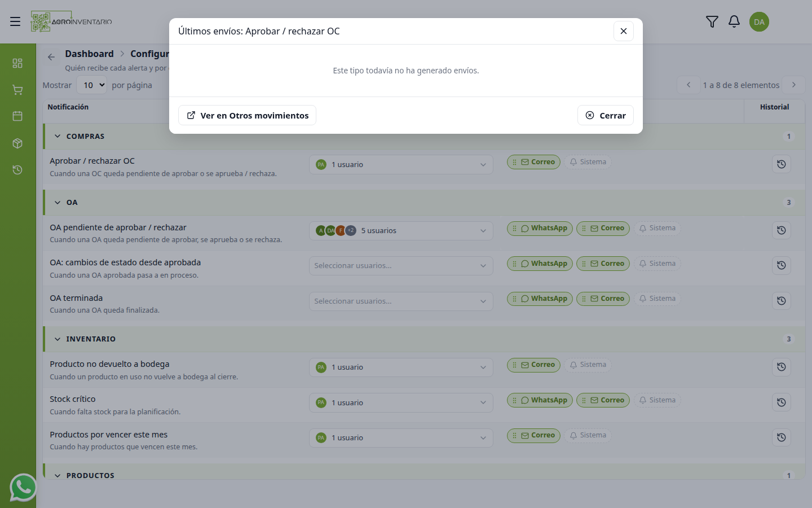Click 'Este tipo todavía no ha generado envíos.'
Screen dimensions: 812x508
pos(406,71)
